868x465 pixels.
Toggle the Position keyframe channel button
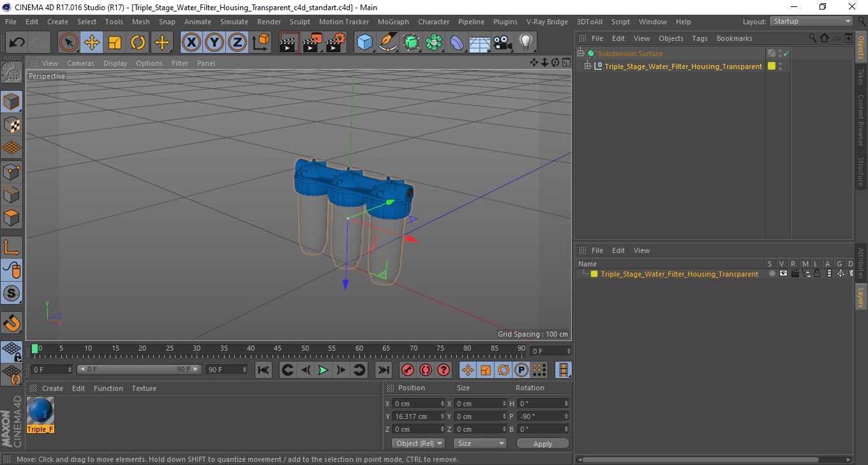click(x=468, y=370)
